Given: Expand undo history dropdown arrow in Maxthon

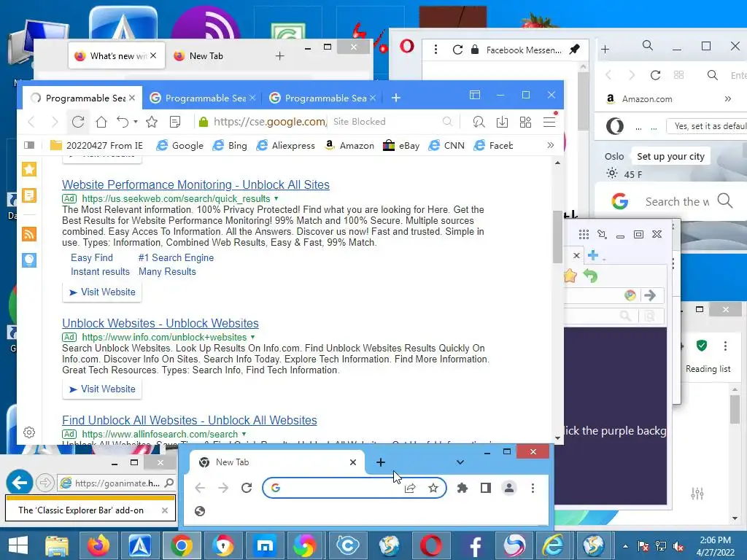Looking at the screenshot, I should [x=136, y=122].
